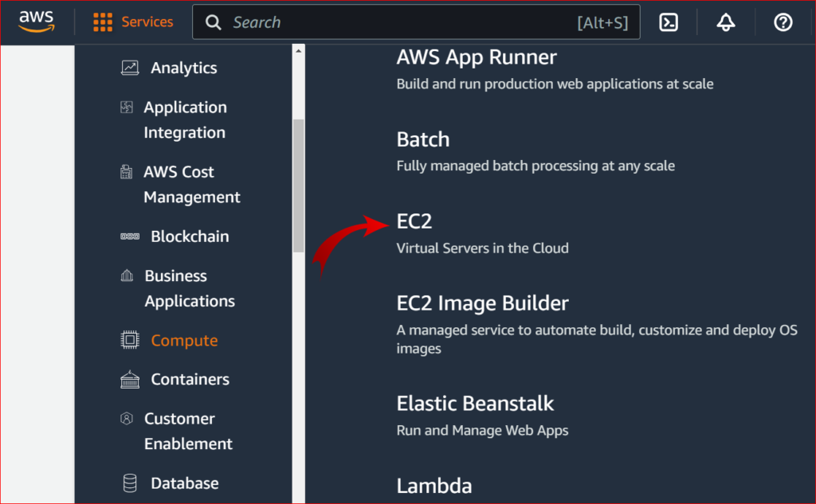
Task: Select the Database category
Action: 185,483
